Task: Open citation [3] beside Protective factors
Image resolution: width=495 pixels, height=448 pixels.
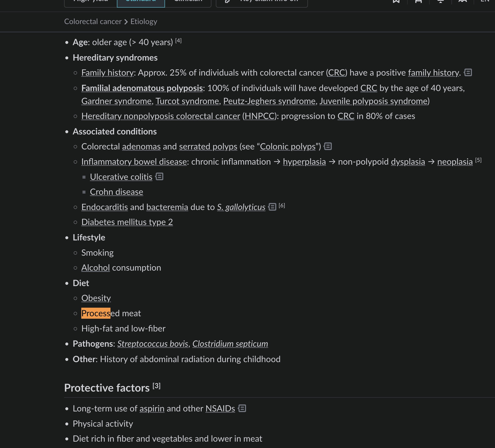Action: pyautogui.click(x=156, y=386)
